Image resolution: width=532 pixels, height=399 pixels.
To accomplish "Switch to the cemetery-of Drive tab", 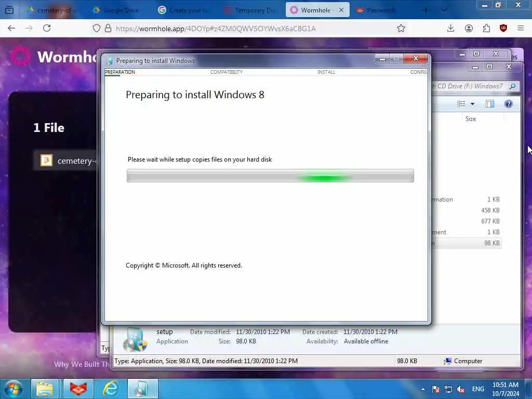I will pyautogui.click(x=51, y=10).
